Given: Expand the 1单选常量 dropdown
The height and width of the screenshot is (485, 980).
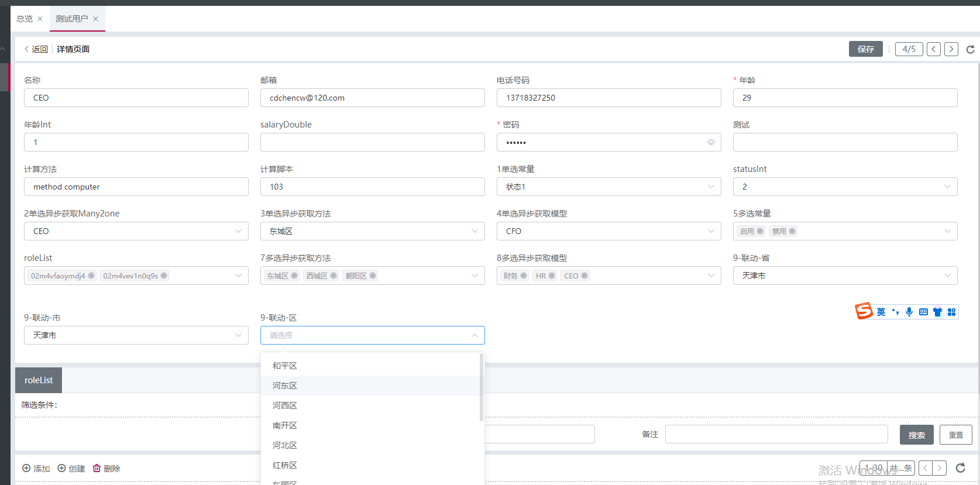Looking at the screenshot, I should (608, 187).
